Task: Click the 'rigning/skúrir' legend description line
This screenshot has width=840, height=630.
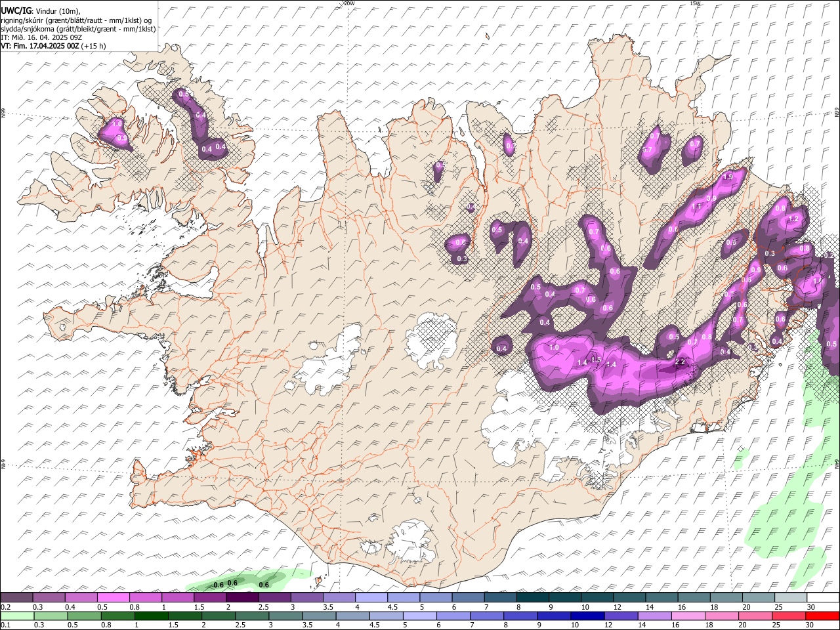Action: coord(77,20)
